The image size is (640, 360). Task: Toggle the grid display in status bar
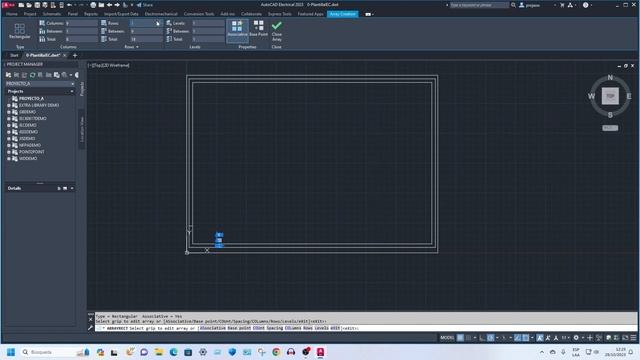pos(460,338)
